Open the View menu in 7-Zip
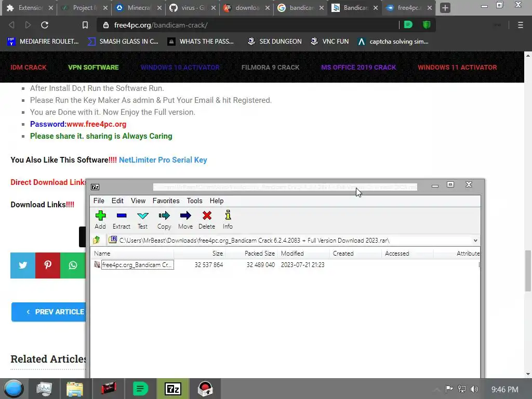The height and width of the screenshot is (399, 532). 138,201
